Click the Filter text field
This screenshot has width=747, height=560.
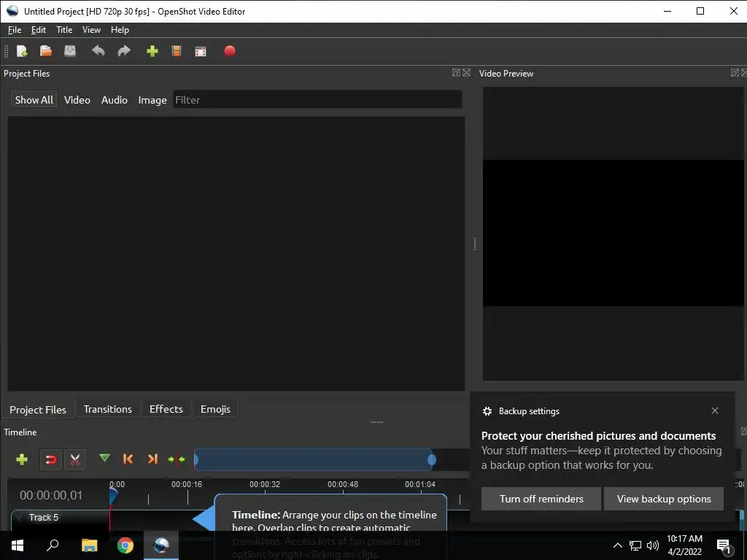(x=317, y=99)
